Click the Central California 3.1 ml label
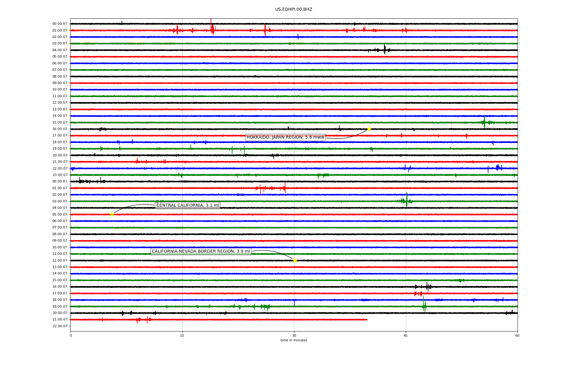588x368 pixels. click(x=188, y=205)
